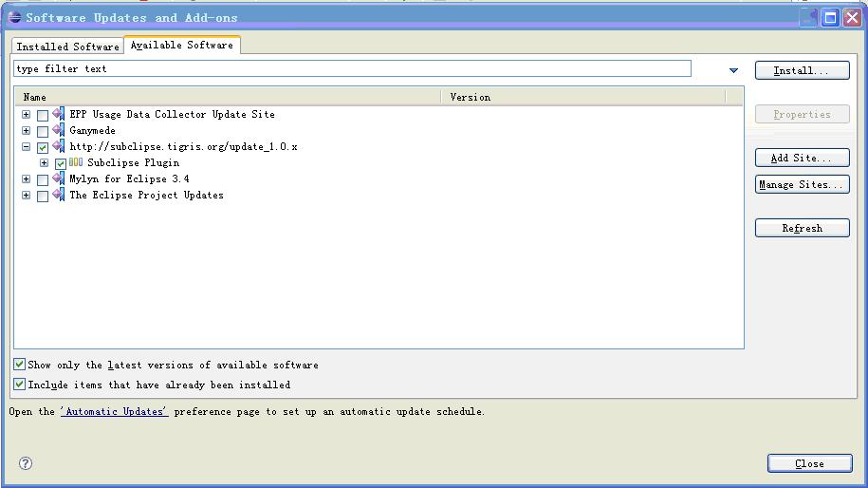Image resolution: width=868 pixels, height=488 pixels.
Task: Expand The Eclipse Project Updates node
Action: click(26, 195)
